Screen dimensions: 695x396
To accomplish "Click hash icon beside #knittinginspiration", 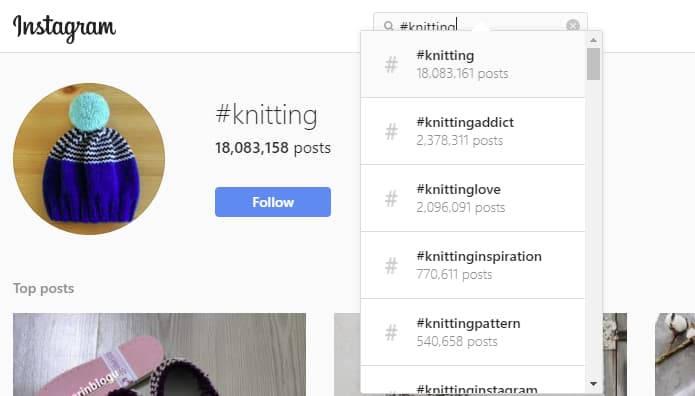I will [x=391, y=266].
